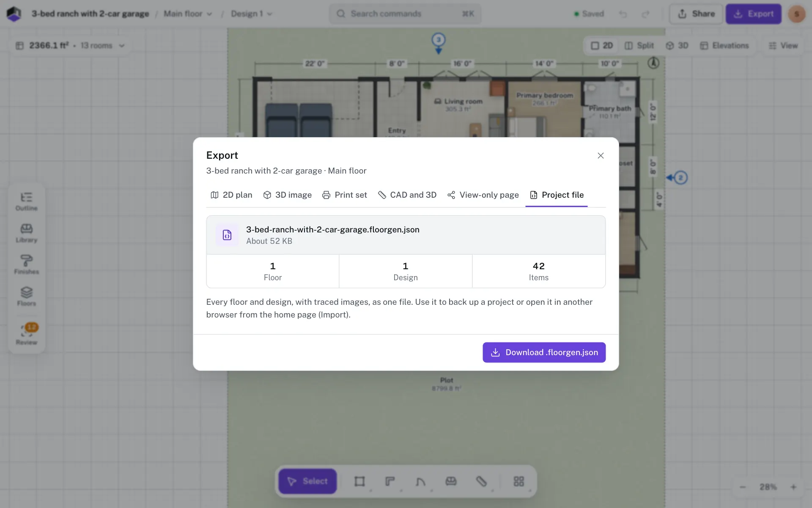The width and height of the screenshot is (812, 508).
Task: Expand the Main floor dropdown
Action: click(188, 14)
